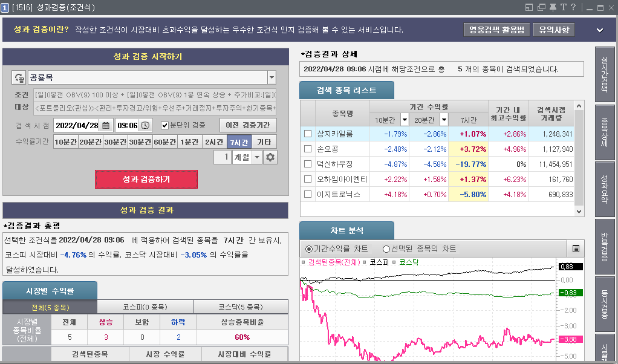
Task: Click the period number field showing 1
Action: pos(223,157)
